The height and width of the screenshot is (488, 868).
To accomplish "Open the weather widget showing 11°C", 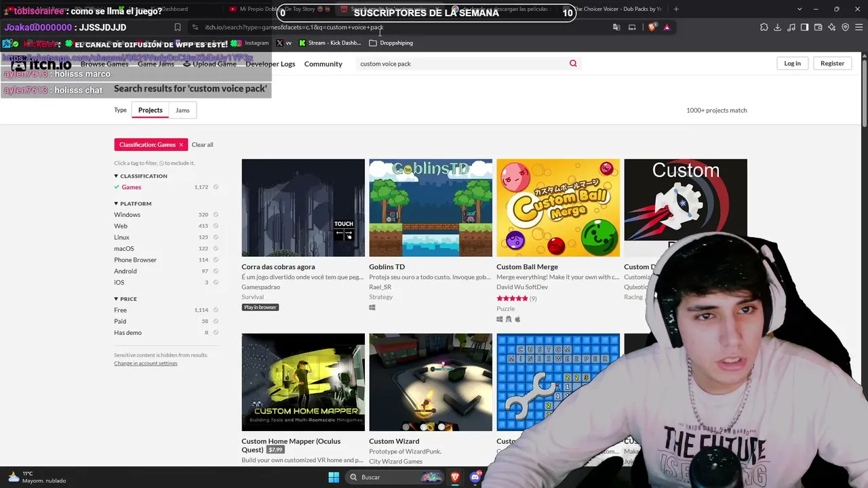I will [x=37, y=477].
